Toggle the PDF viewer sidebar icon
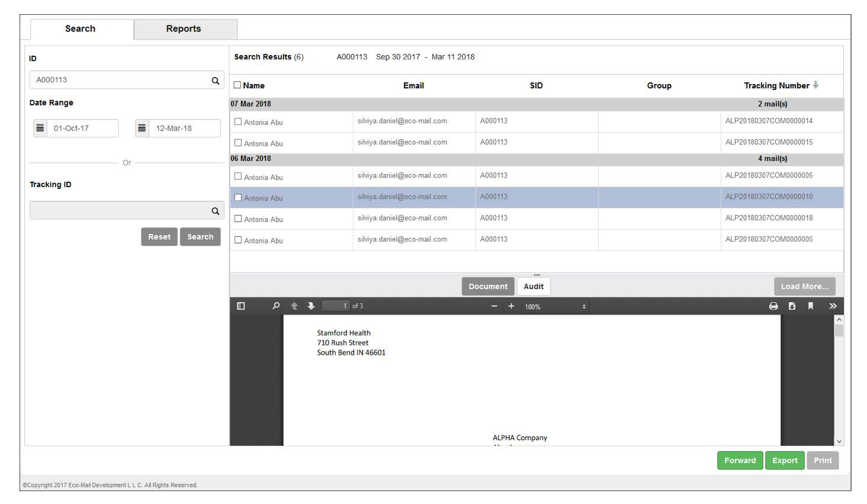The image size is (867, 504). point(240,306)
